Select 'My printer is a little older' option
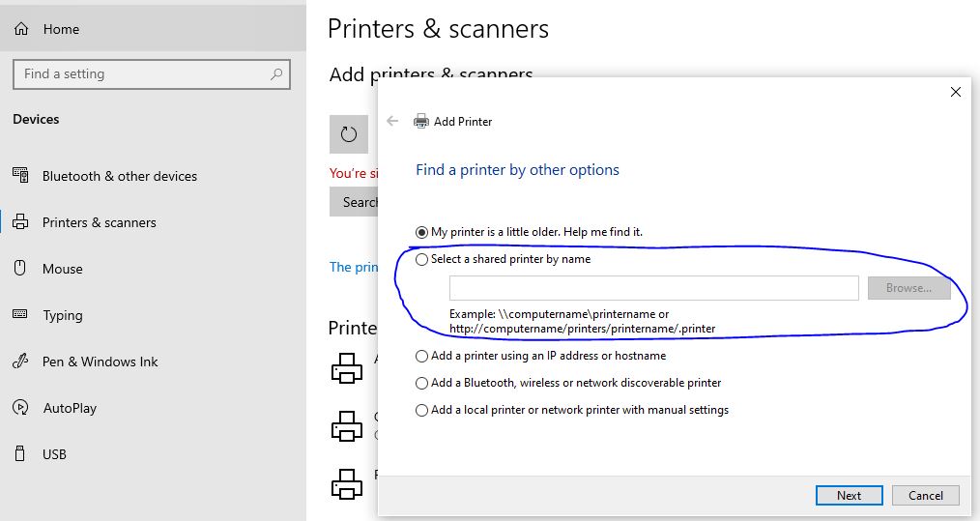 coord(421,232)
